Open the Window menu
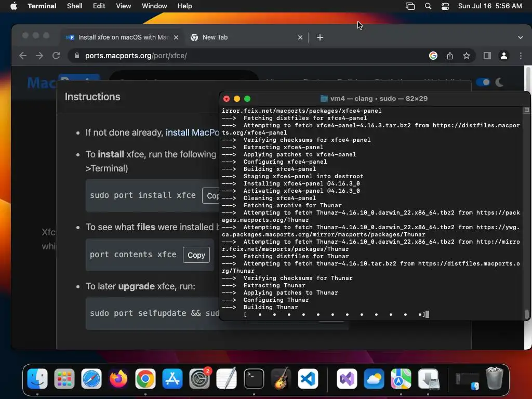532x399 pixels. (154, 6)
